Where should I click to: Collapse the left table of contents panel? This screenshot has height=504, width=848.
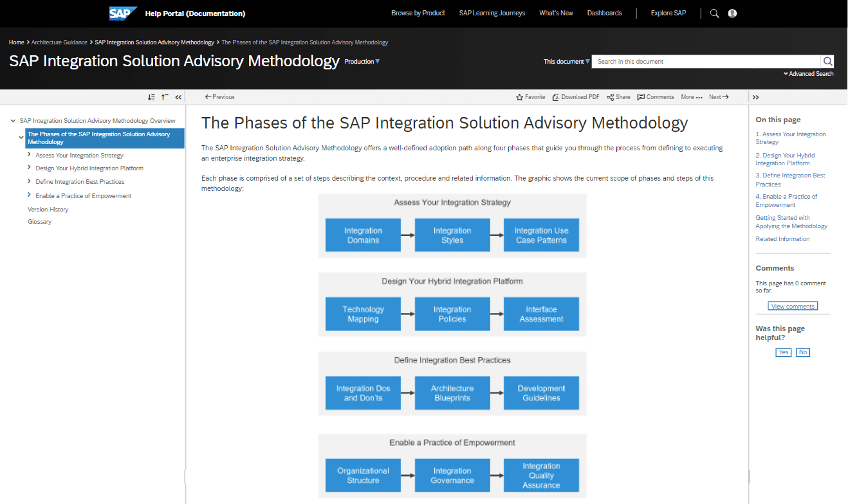click(179, 98)
